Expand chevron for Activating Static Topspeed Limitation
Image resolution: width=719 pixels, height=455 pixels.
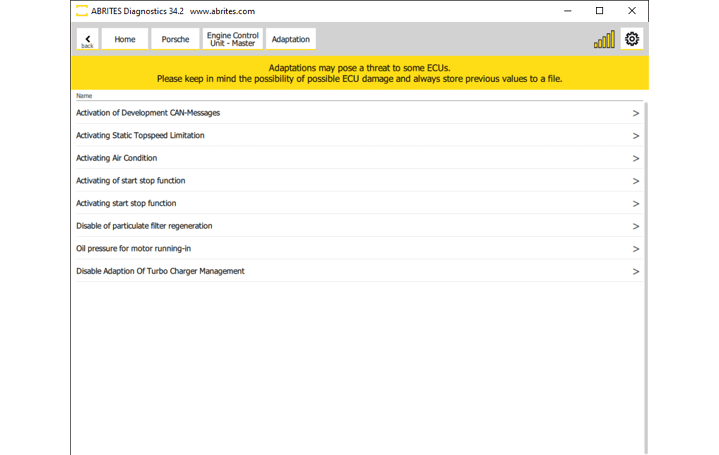click(635, 136)
